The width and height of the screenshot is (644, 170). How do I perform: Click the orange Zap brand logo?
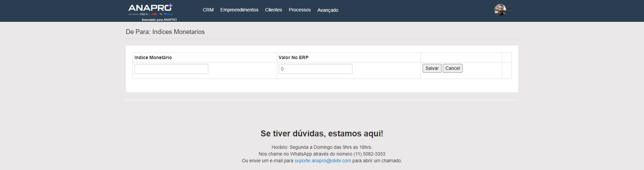point(154,14)
